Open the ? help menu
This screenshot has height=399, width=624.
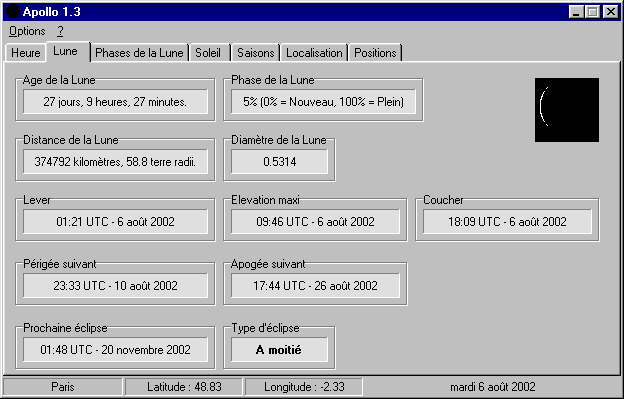tap(60, 31)
